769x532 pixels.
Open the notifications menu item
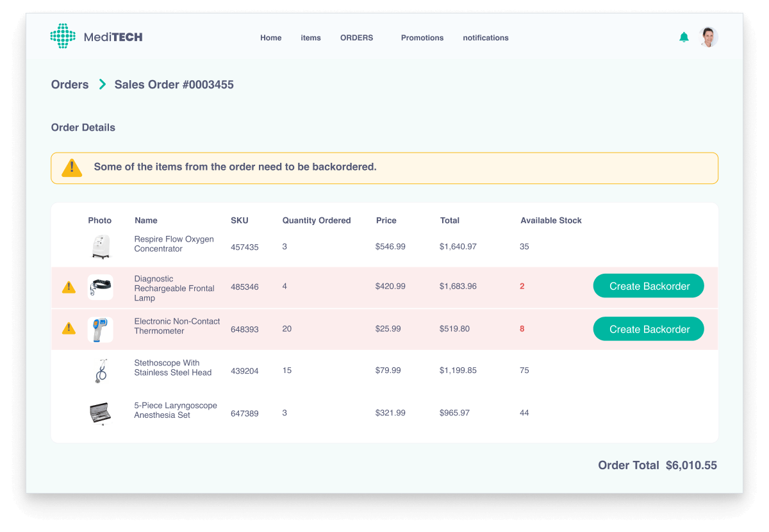[486, 38]
